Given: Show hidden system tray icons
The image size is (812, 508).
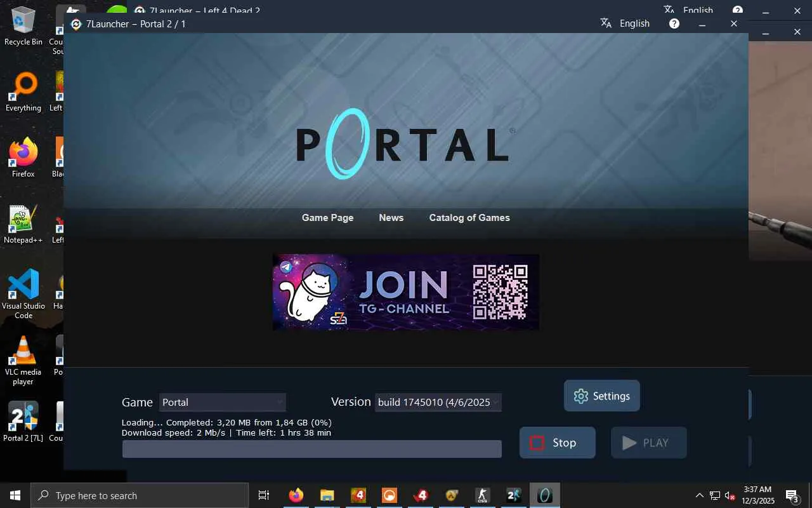Looking at the screenshot, I should (x=700, y=495).
